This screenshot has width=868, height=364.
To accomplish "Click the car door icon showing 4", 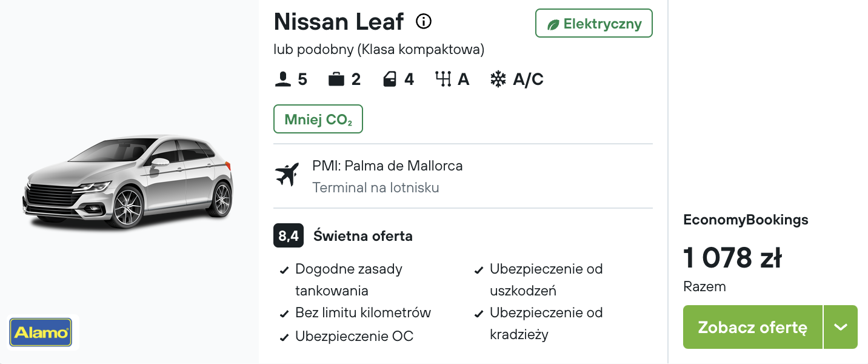I will click(390, 79).
